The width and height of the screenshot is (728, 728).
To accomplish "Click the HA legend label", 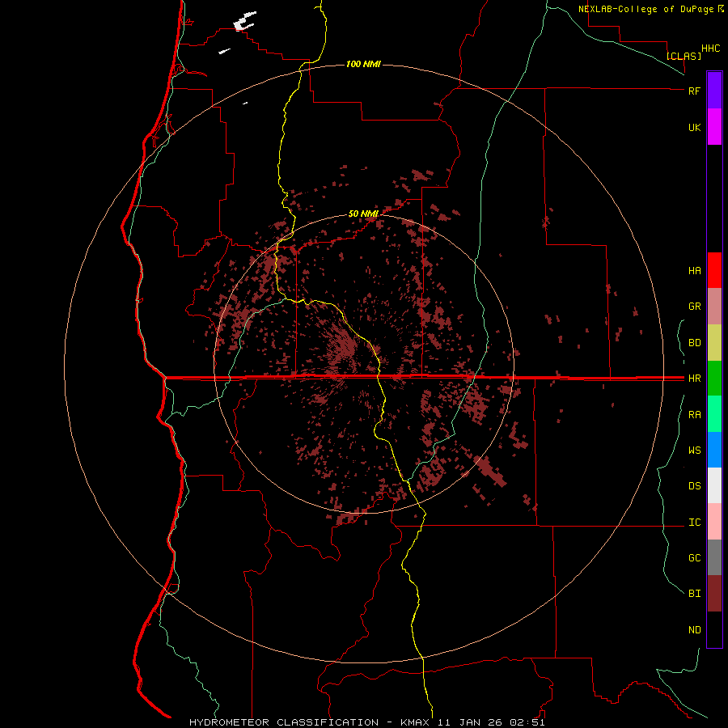I will coord(694,271).
